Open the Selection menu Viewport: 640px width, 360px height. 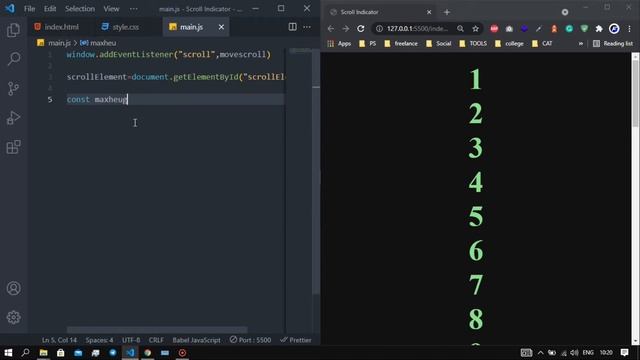(x=80, y=9)
